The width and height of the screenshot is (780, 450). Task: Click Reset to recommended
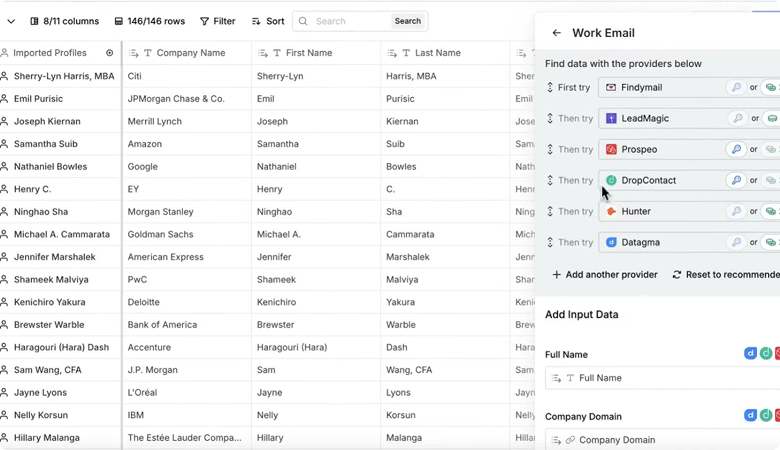coord(726,274)
